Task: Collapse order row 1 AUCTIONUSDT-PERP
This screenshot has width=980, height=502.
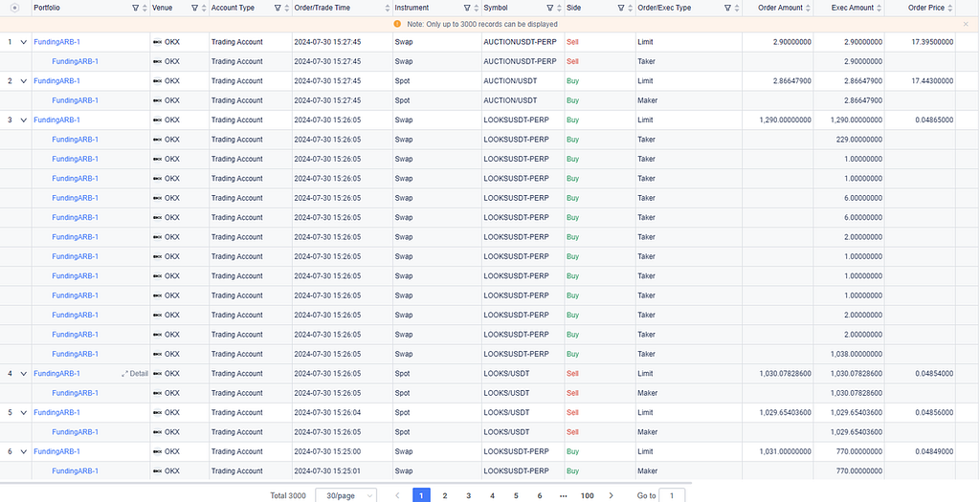Action: pyautogui.click(x=24, y=42)
